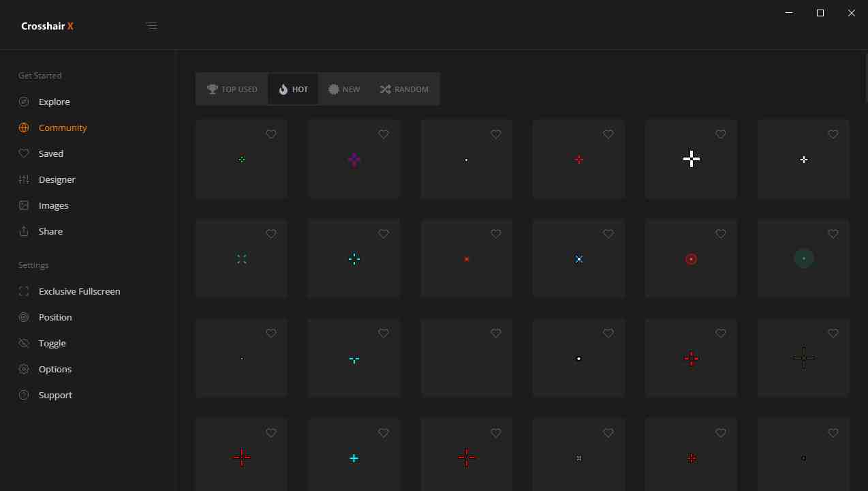
Task: Open Share via its upload icon
Action: (x=24, y=231)
